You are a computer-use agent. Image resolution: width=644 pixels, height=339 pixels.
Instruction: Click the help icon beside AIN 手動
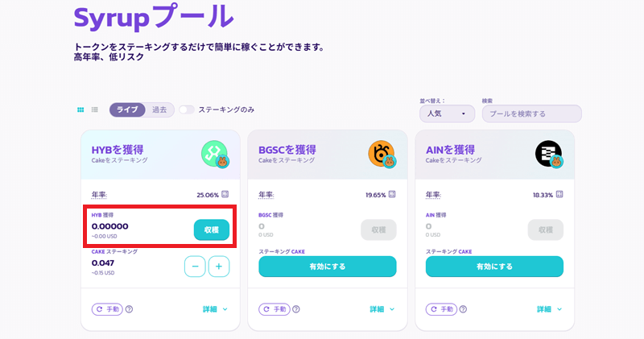[x=463, y=309]
